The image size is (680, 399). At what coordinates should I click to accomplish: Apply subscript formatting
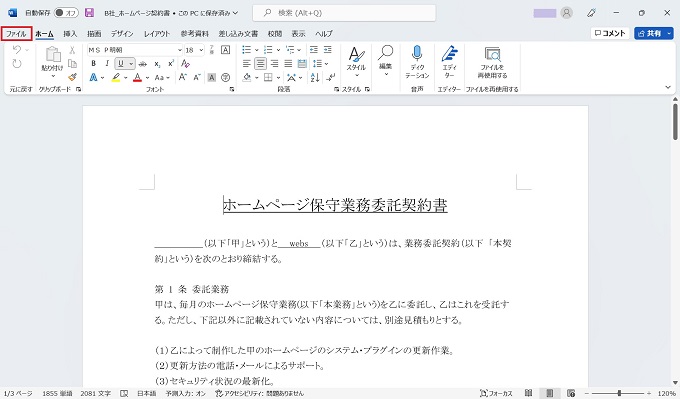click(157, 64)
